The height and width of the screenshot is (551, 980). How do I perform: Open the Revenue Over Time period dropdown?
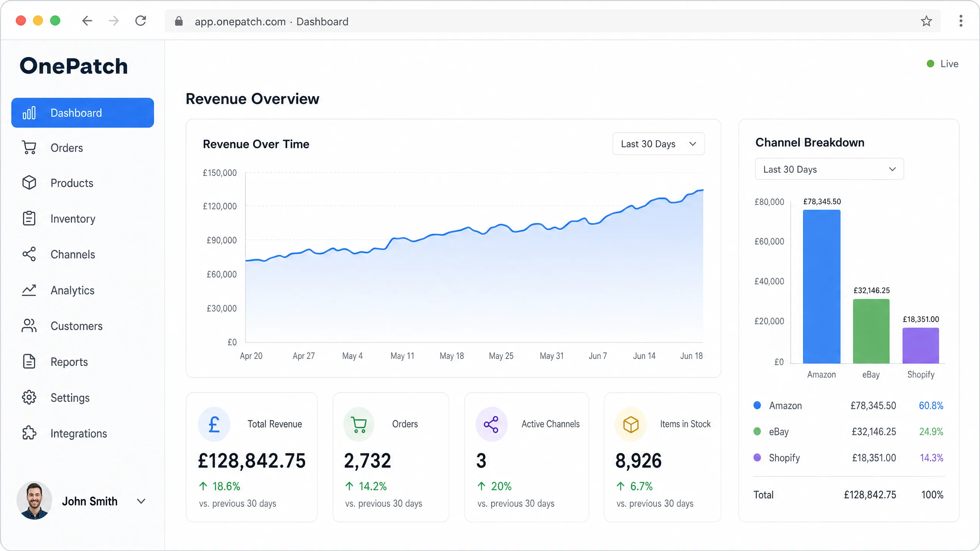coord(658,144)
